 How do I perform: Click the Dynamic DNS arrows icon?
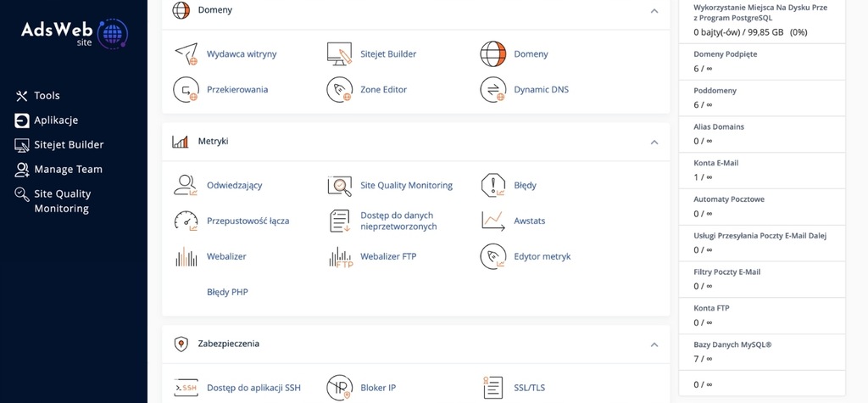tap(492, 90)
